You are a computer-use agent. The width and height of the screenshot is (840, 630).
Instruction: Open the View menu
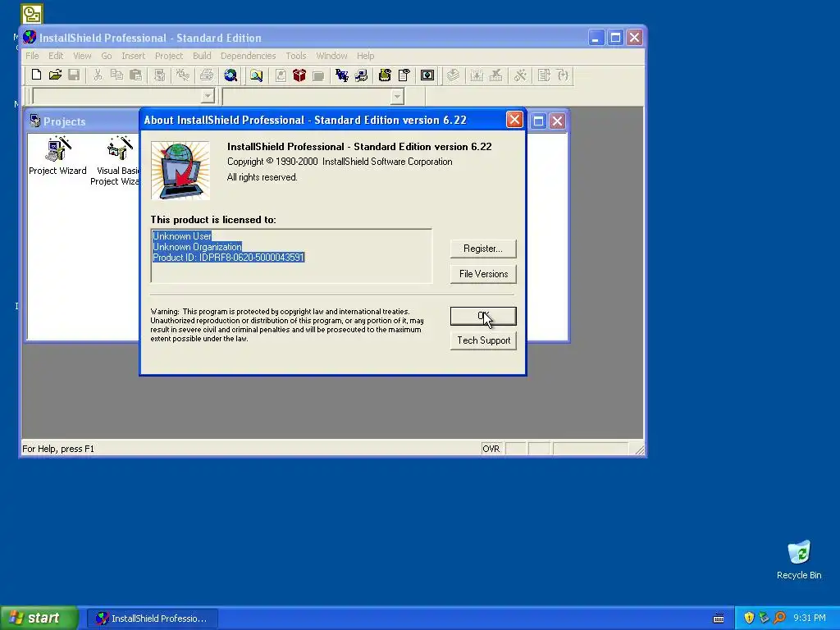[x=82, y=56]
